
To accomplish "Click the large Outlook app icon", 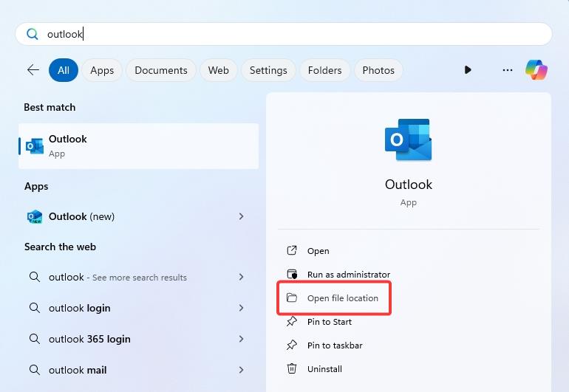I will tap(408, 140).
